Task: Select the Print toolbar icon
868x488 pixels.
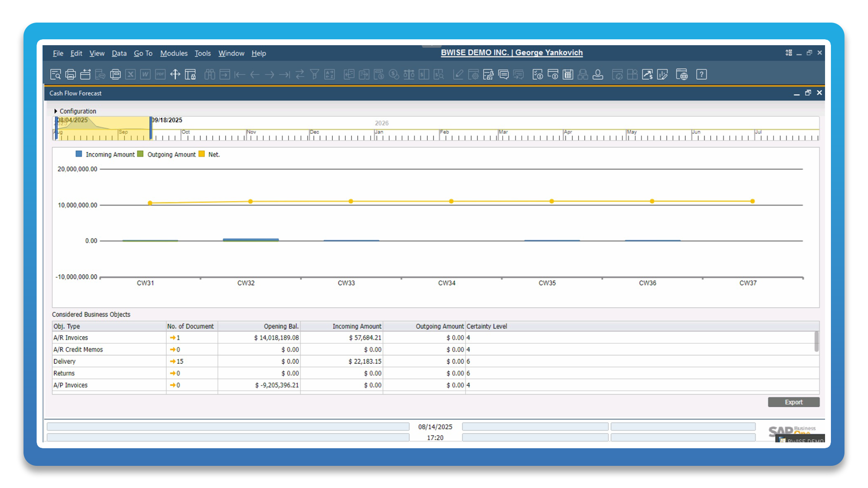Action: click(x=71, y=74)
